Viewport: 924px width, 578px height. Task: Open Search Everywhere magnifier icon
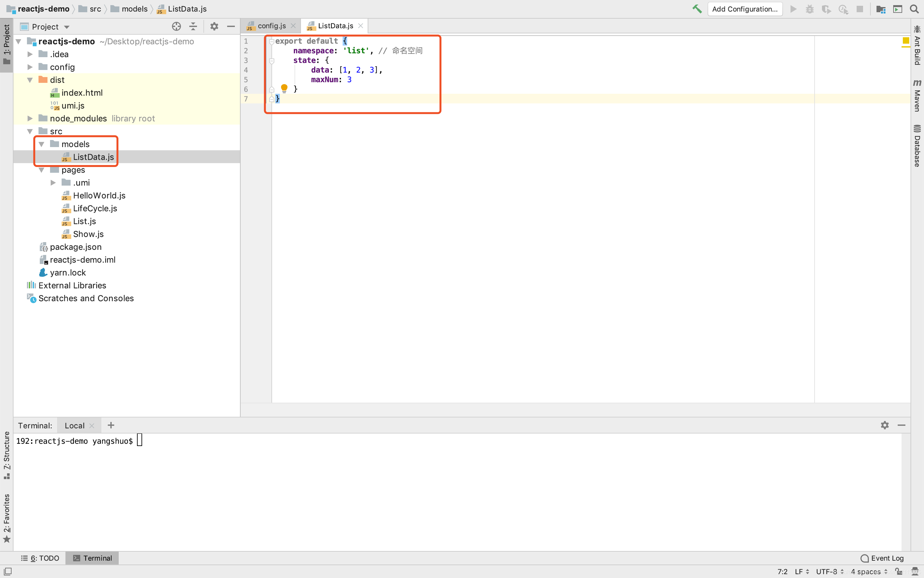[914, 9]
